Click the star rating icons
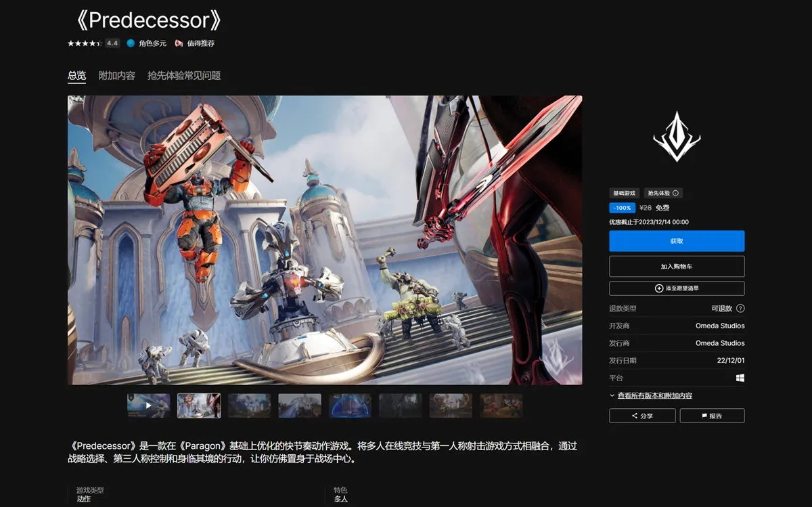Viewport: 812px width, 507px height. (x=85, y=43)
